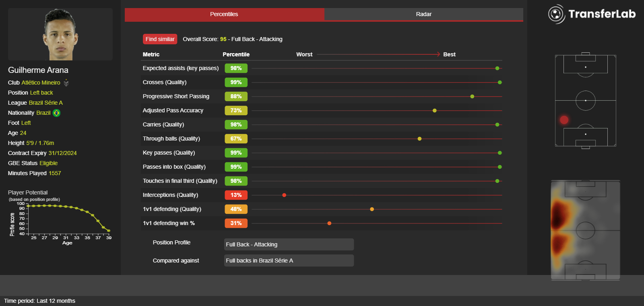Click the GBE Status Eligible value
The height and width of the screenshot is (306, 644).
click(48, 163)
